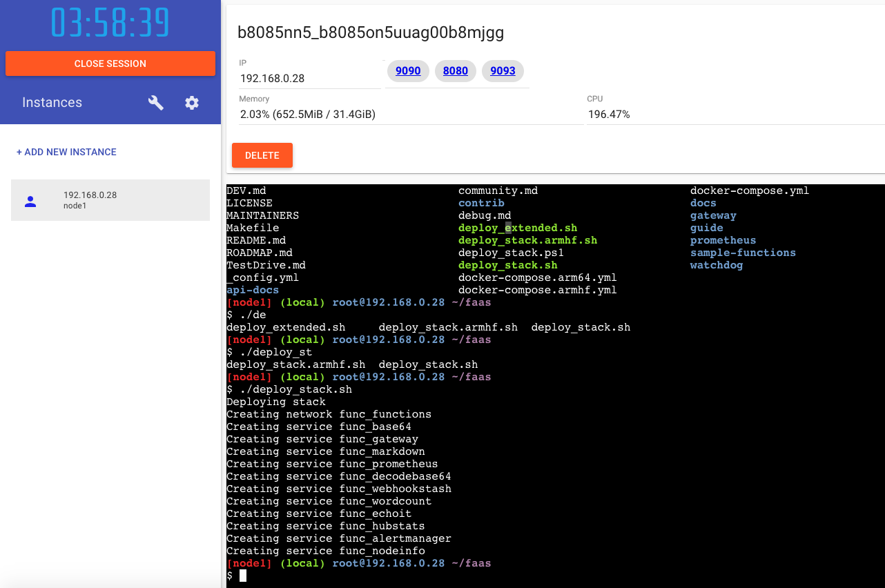Open the wrench tools icon
Viewport: 885px width, 588px height.
click(x=156, y=103)
